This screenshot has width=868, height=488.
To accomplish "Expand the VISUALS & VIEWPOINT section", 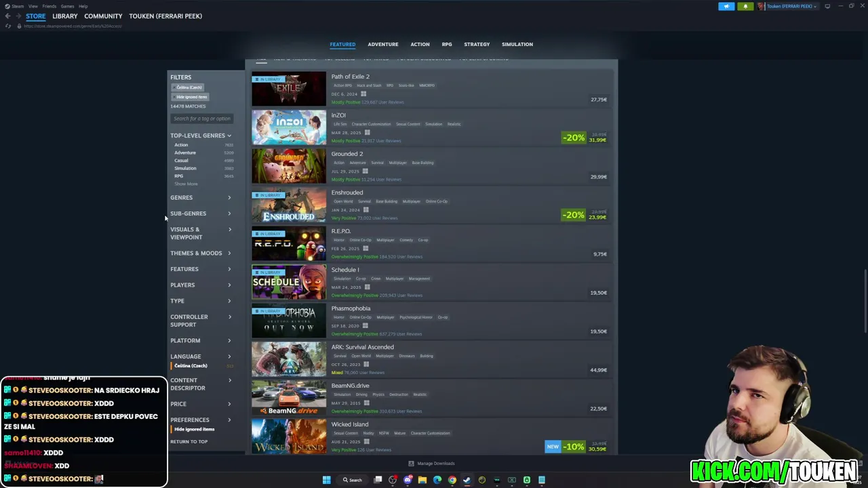I will coord(201,233).
